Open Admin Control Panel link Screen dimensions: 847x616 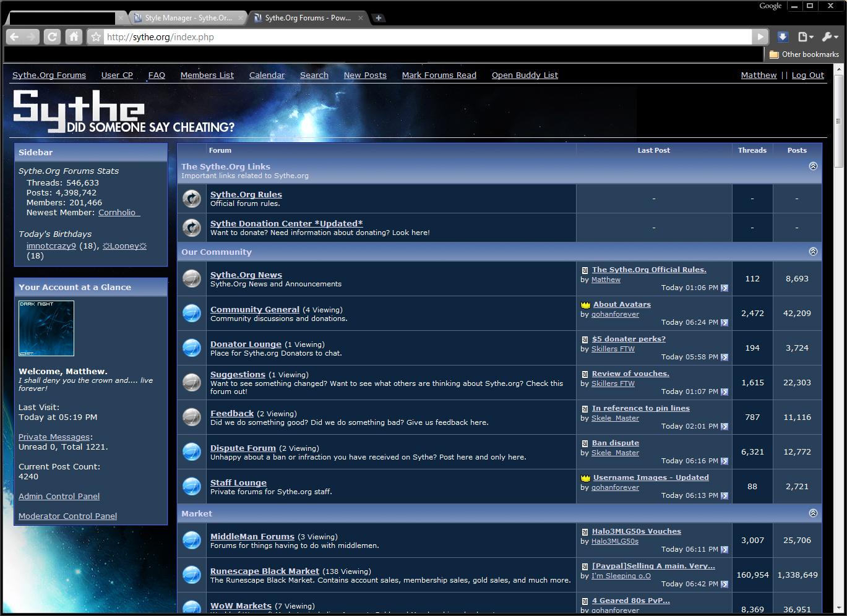coord(59,497)
